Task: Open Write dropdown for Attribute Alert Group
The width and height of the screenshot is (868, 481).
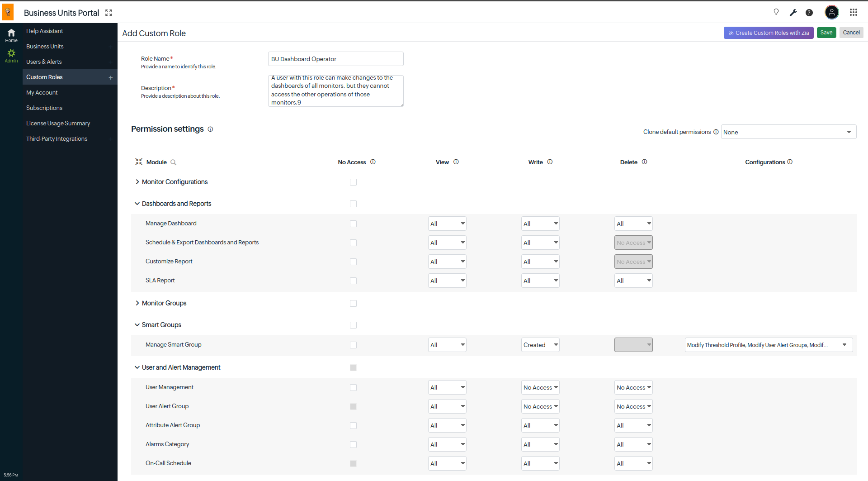Action: tap(540, 425)
